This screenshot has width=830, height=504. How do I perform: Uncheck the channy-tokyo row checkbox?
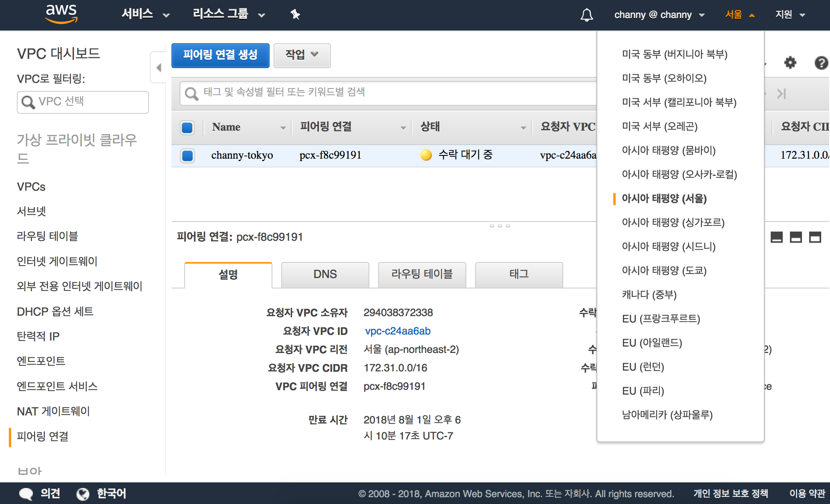[x=187, y=155]
